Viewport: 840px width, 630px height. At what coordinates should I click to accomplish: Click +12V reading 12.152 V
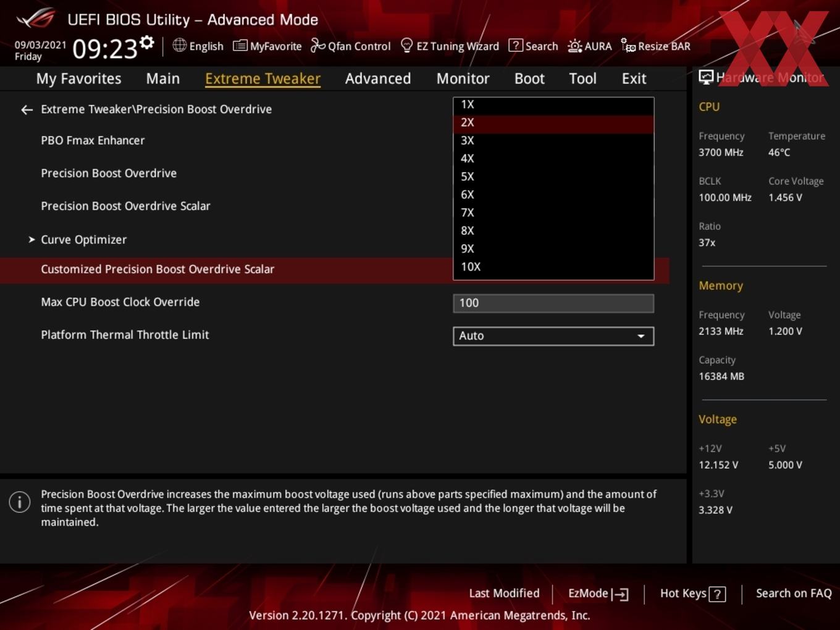718,465
